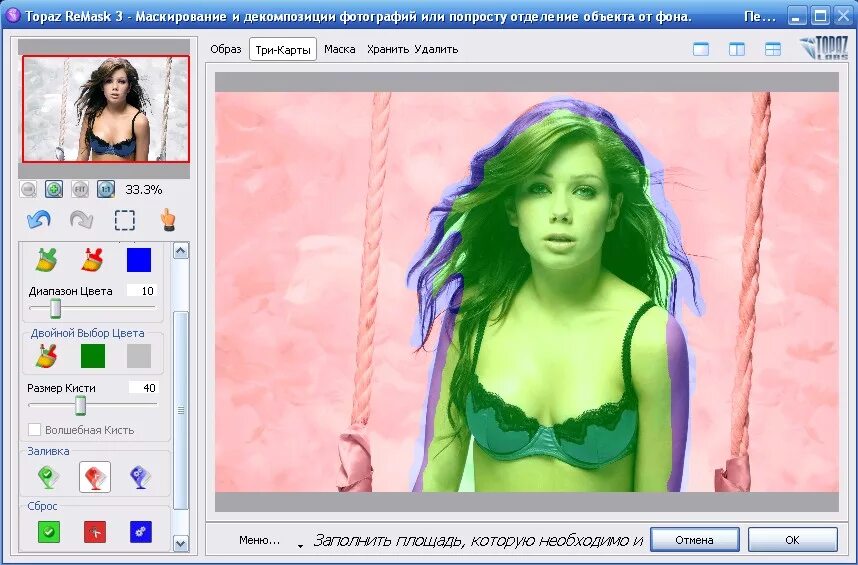Screen dimensions: 858x565
Task: Activate the hand pan tool
Action: point(167,220)
